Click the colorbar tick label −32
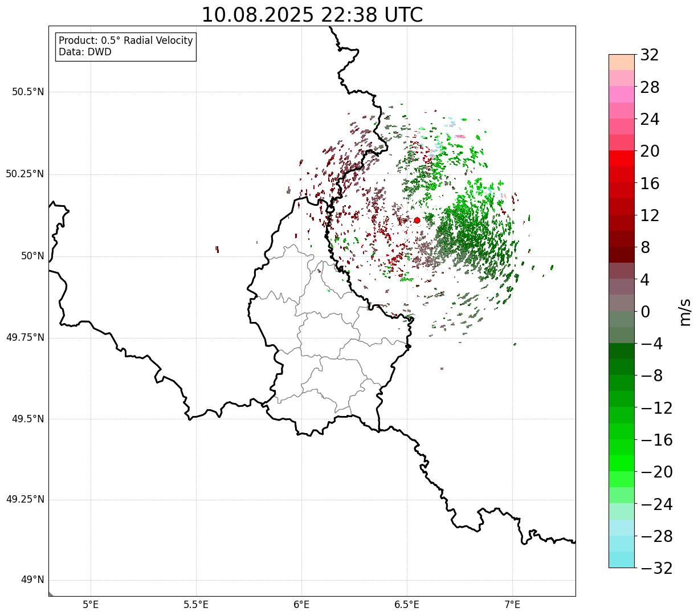Viewport: 698px width, 616px height. pos(656,568)
